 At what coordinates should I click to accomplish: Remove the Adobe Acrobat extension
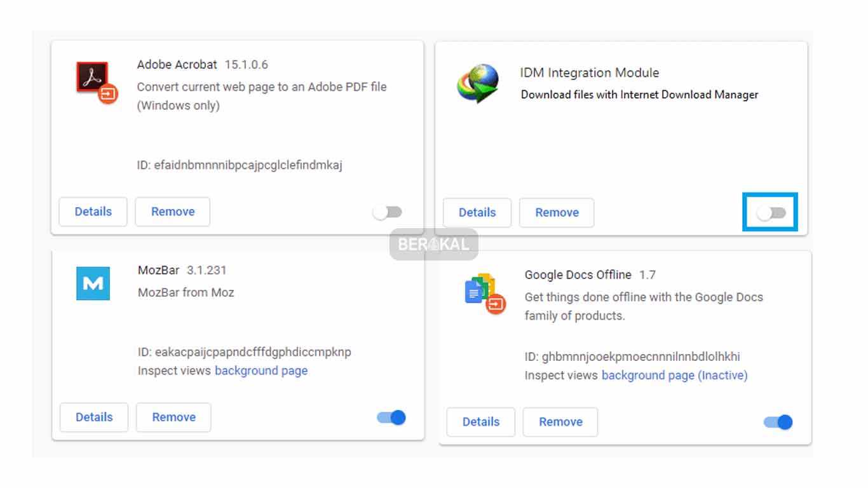tap(173, 212)
